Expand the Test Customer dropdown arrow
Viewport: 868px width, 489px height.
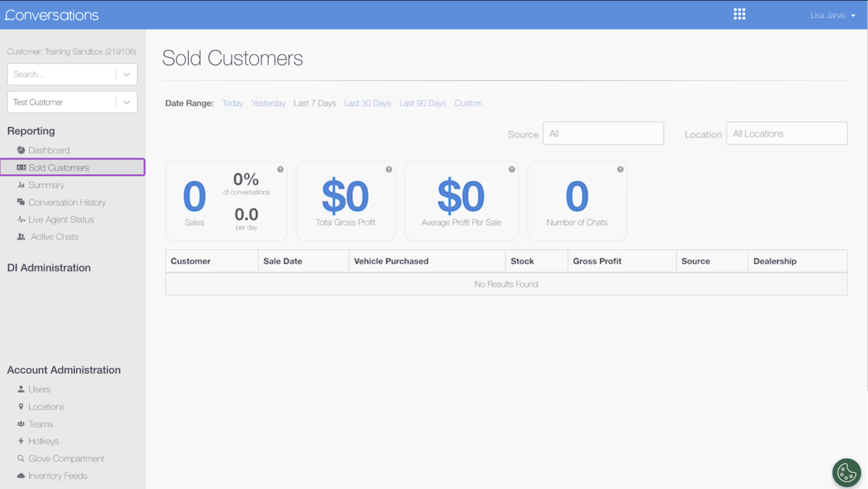pyautogui.click(x=126, y=102)
